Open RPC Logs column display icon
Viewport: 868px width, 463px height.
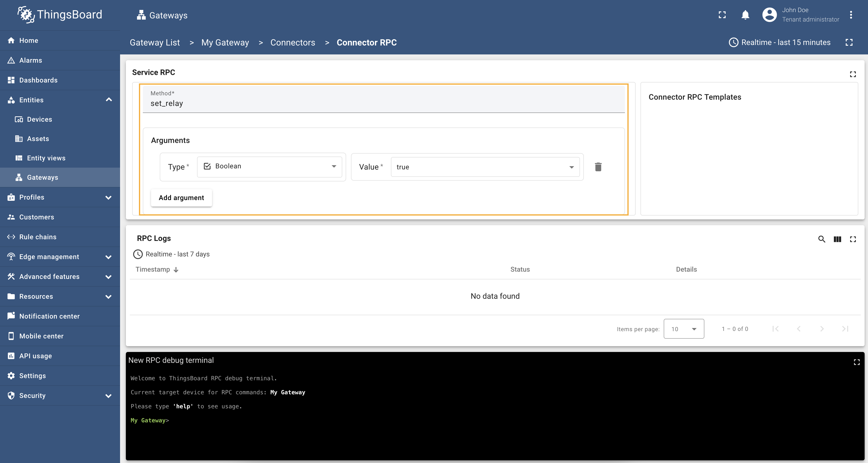click(837, 239)
